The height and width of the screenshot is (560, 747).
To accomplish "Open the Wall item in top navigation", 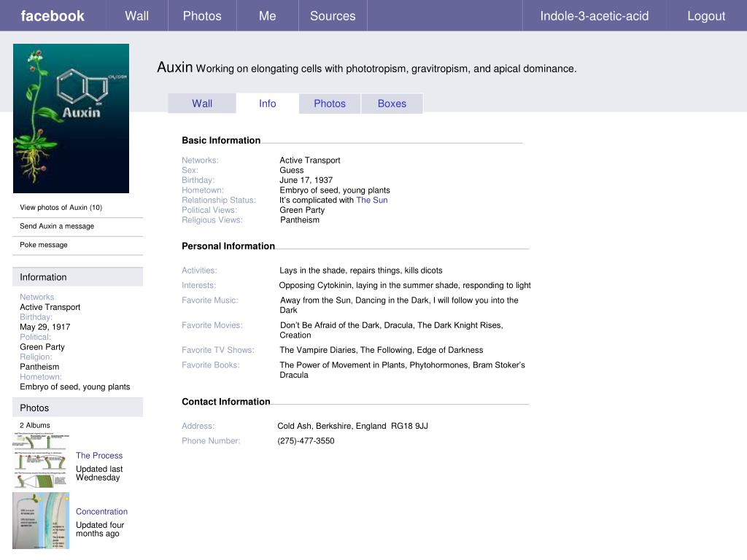I will (136, 16).
